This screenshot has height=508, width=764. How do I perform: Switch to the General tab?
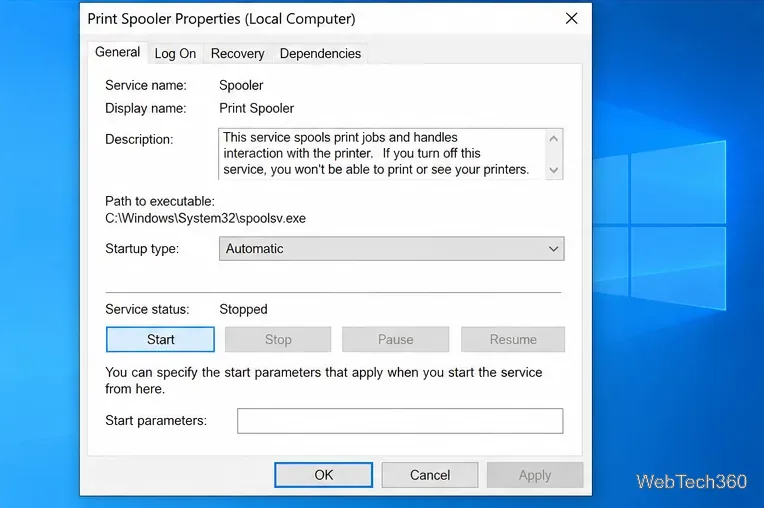coord(117,52)
